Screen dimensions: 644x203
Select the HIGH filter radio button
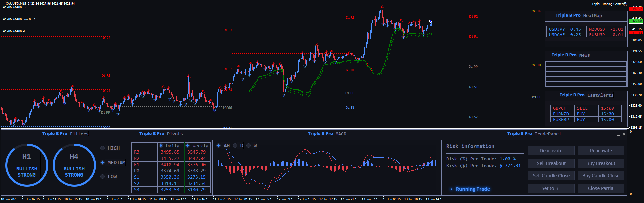coord(103,148)
